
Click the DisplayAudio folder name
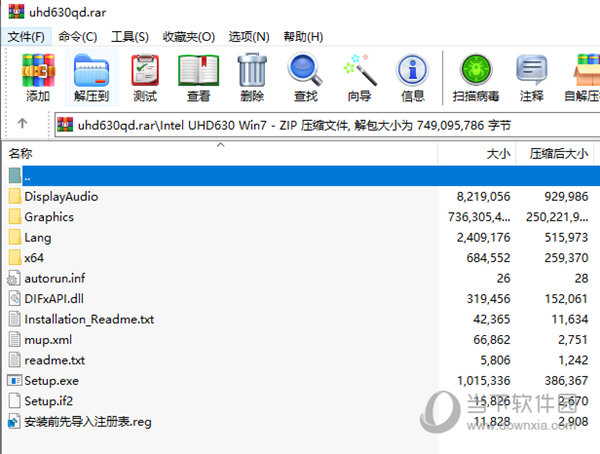coord(61,196)
